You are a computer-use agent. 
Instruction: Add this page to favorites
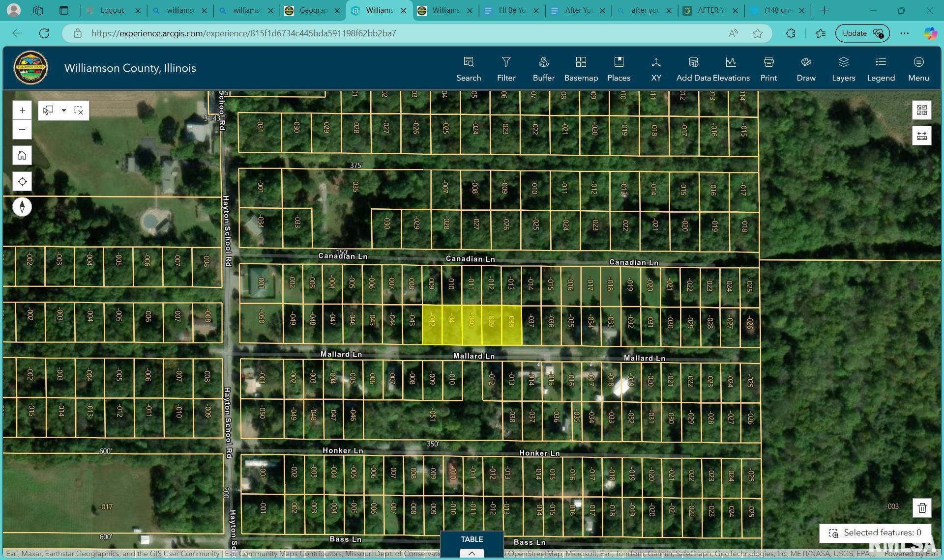point(758,33)
